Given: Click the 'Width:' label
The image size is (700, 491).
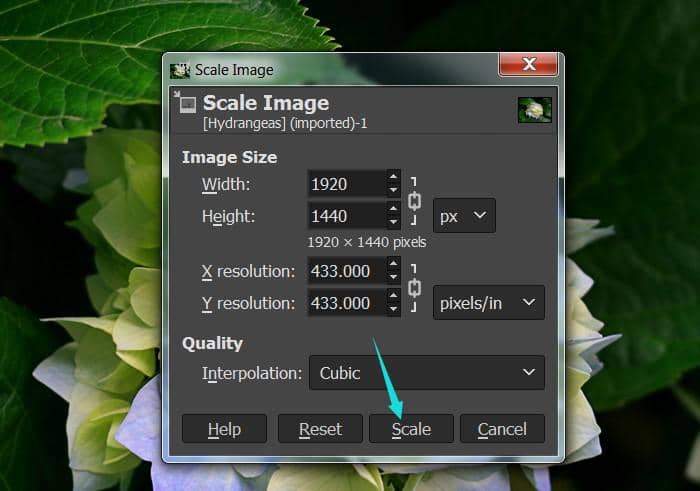Looking at the screenshot, I should [226, 184].
